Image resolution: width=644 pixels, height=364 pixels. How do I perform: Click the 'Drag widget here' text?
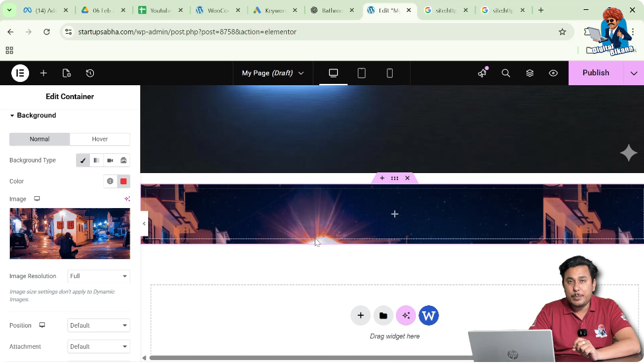click(395, 336)
